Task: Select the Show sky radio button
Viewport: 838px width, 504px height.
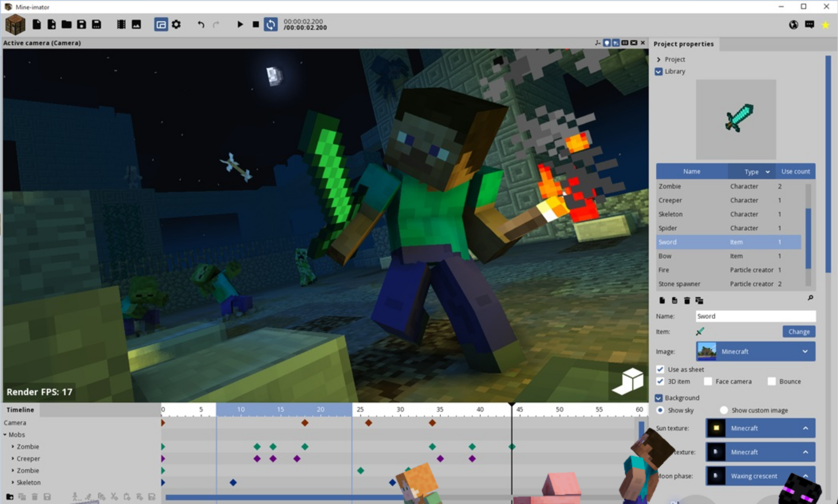Action: click(x=660, y=410)
